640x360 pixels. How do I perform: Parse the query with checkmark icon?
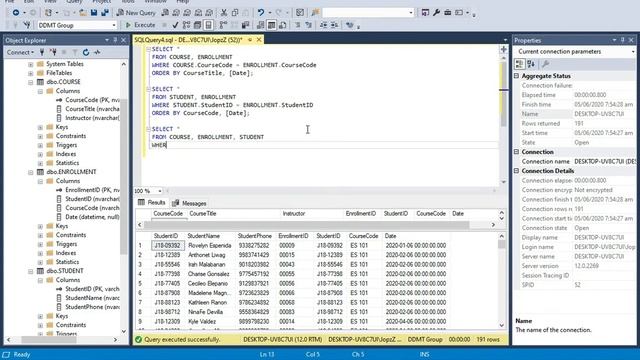[176, 25]
